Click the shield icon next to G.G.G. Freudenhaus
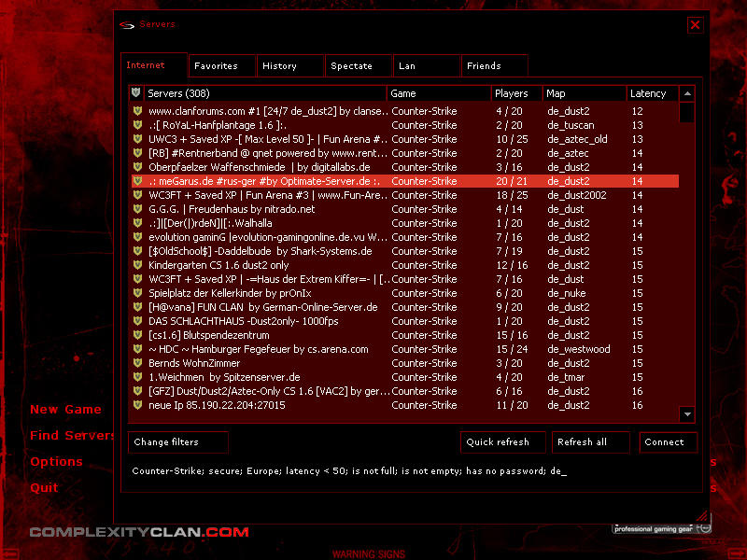Viewport: 747px width, 560px height. point(137,209)
